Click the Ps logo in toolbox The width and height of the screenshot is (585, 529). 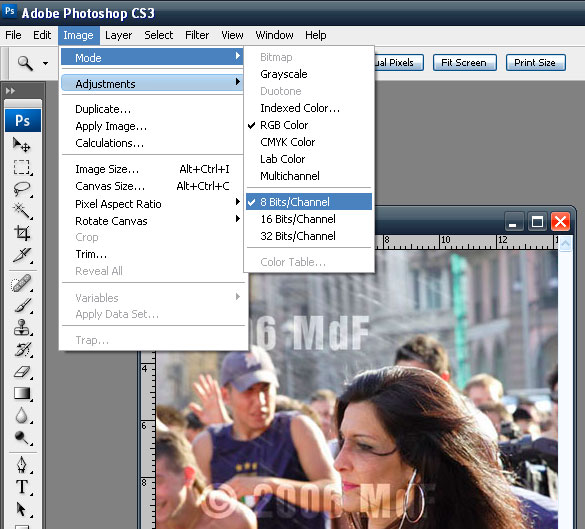coord(23,120)
